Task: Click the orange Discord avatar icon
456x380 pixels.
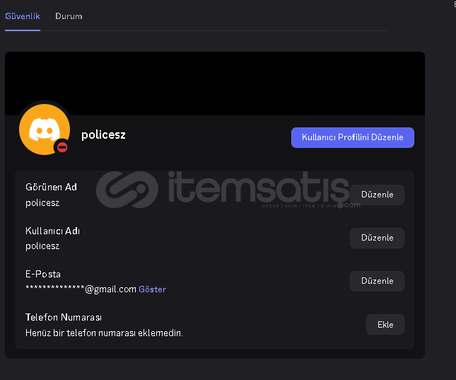Action: (x=44, y=129)
